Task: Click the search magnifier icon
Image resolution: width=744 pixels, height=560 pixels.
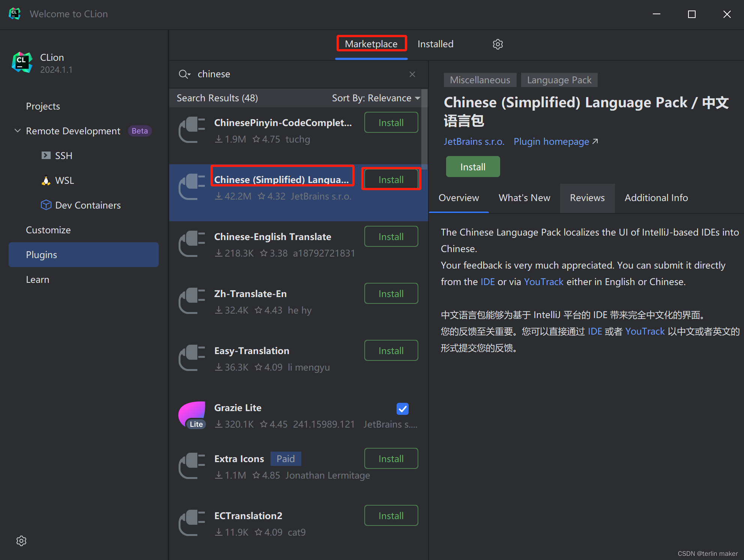Action: tap(183, 74)
